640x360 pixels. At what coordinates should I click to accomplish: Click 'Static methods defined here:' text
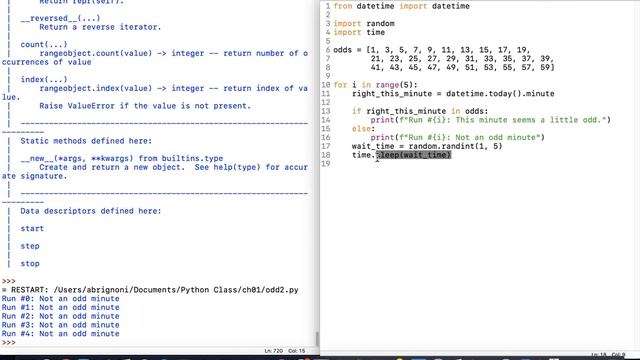click(x=86, y=141)
